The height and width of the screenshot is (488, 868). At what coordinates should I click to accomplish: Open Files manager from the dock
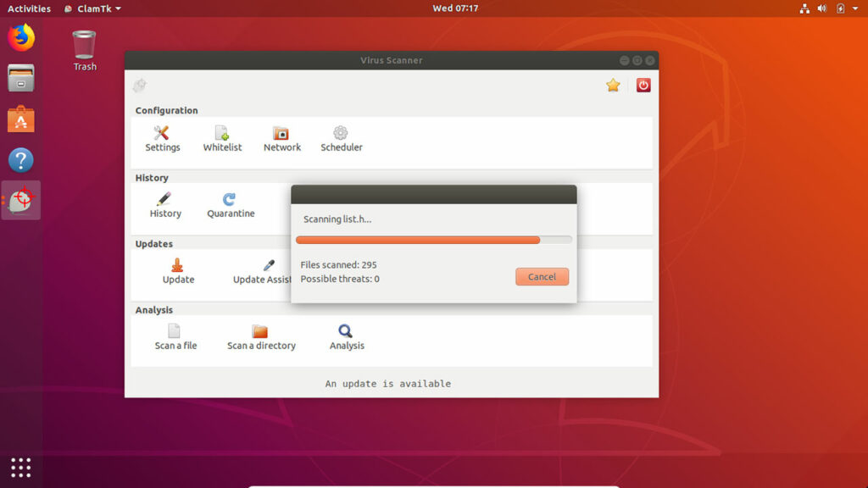tap(21, 78)
